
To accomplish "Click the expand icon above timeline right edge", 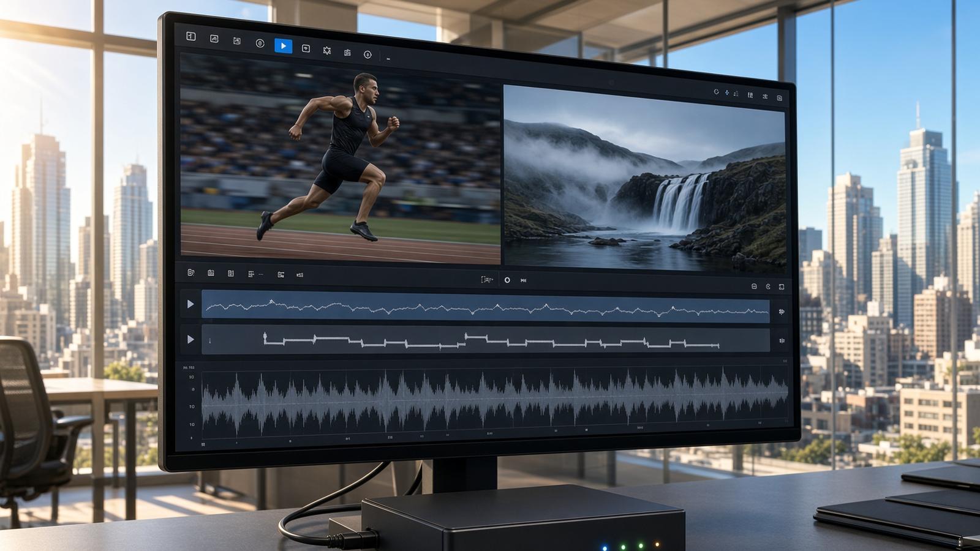I will (x=782, y=287).
